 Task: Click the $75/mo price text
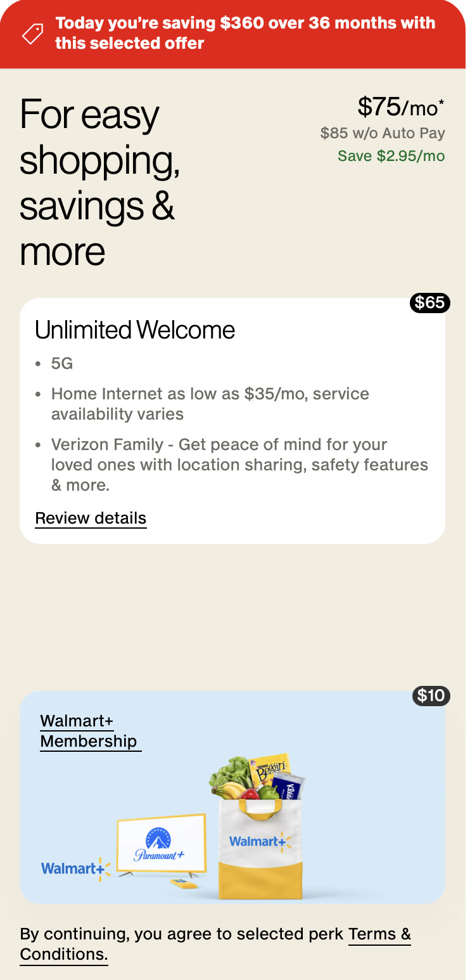click(401, 107)
